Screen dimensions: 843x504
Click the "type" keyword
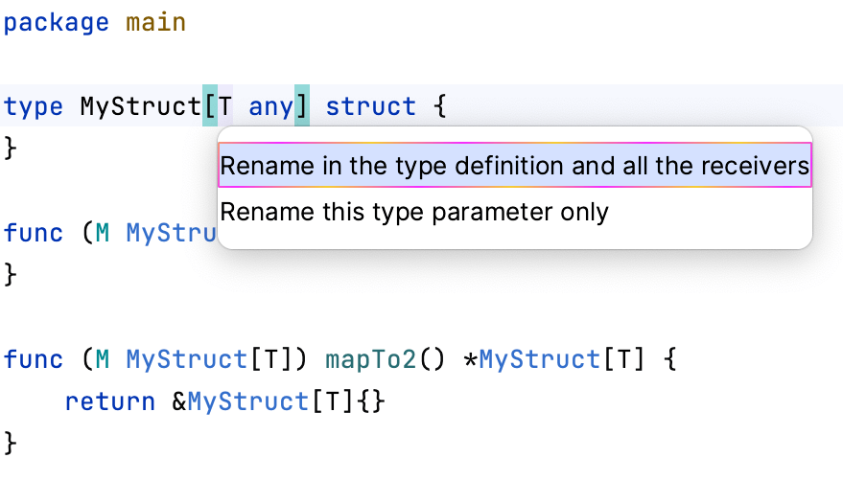[34, 106]
